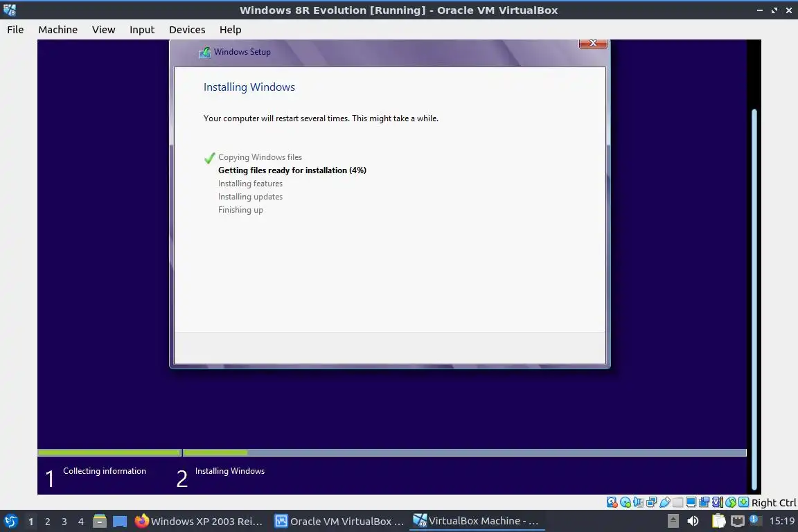Click the Installing Windows heading
The height and width of the screenshot is (532, 798).
coord(249,87)
